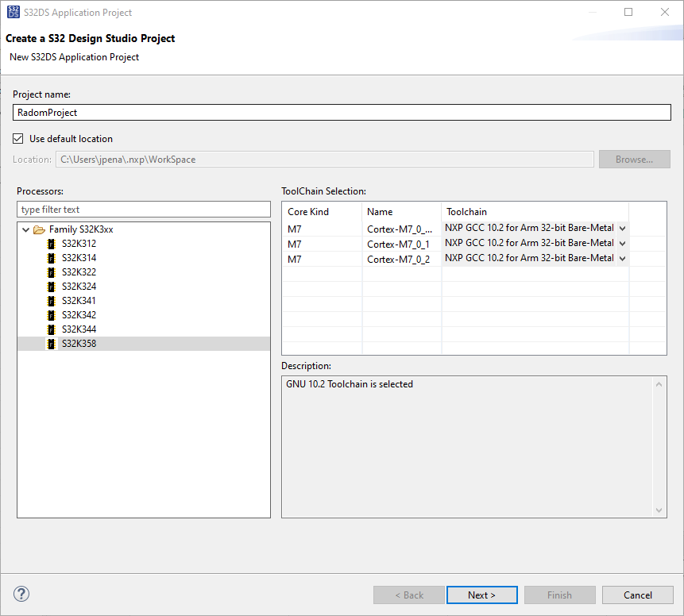684x616 pixels.
Task: Open the toolchain dropdown for Cortex-M7_0_0
Action: (x=621, y=228)
